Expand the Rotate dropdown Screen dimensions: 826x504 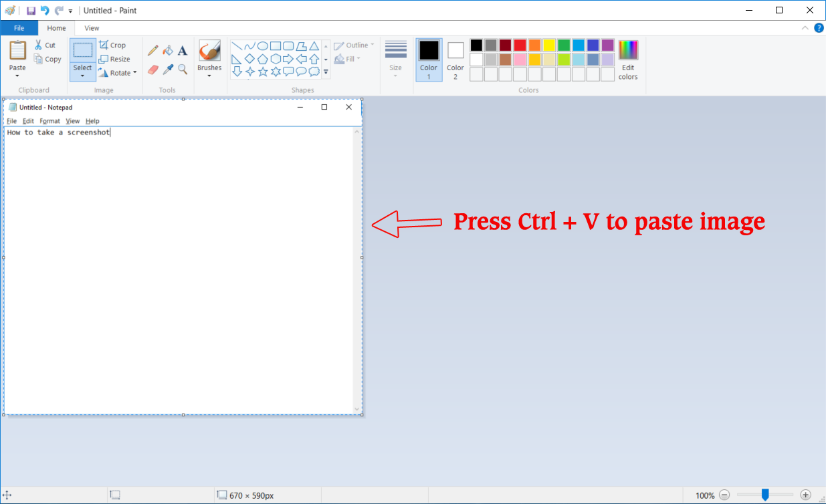tap(134, 73)
